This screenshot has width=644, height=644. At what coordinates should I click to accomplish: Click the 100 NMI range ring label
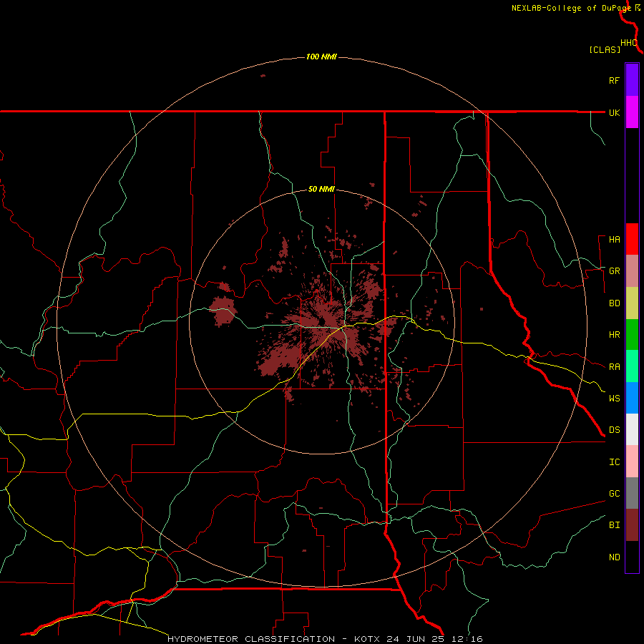pos(321,57)
